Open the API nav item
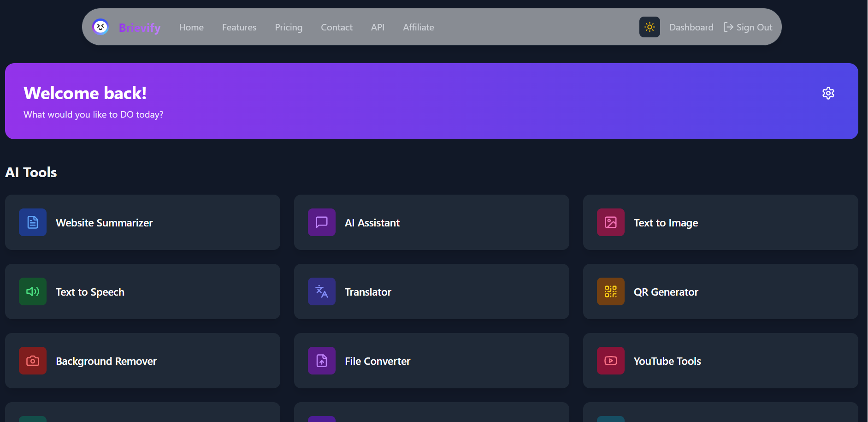The image size is (868, 422). (378, 27)
